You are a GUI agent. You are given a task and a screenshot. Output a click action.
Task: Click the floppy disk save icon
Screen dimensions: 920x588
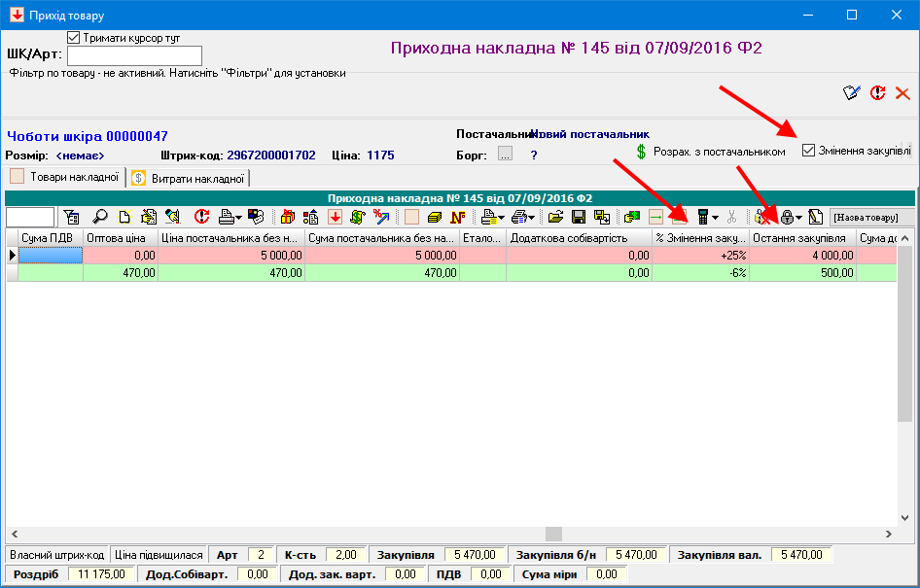579,217
